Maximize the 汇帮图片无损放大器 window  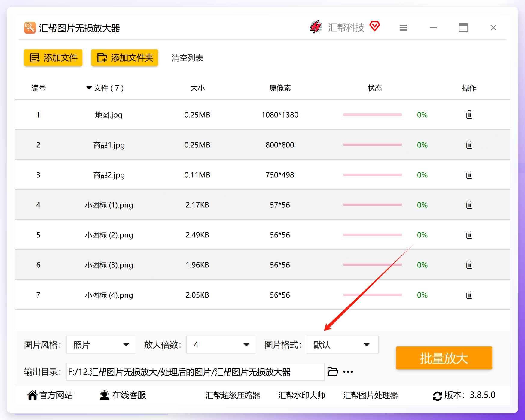click(463, 28)
